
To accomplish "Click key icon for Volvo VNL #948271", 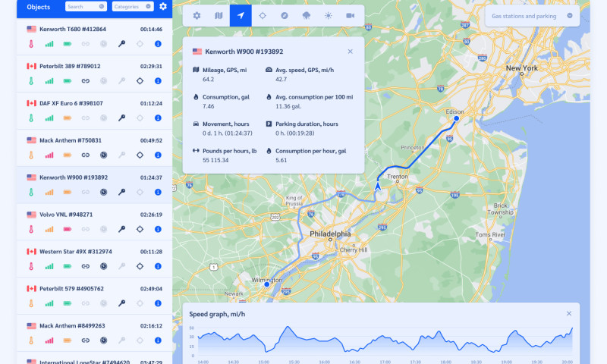I will click(121, 229).
